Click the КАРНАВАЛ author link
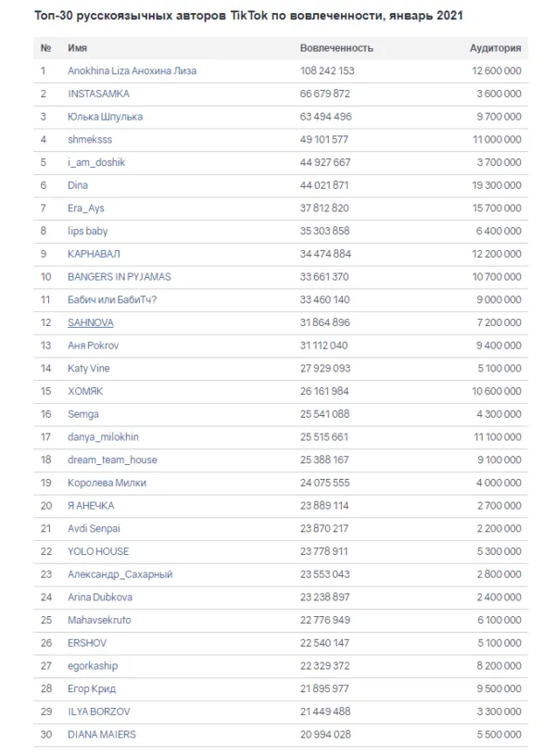The width and height of the screenshot is (556, 756). coord(94,254)
